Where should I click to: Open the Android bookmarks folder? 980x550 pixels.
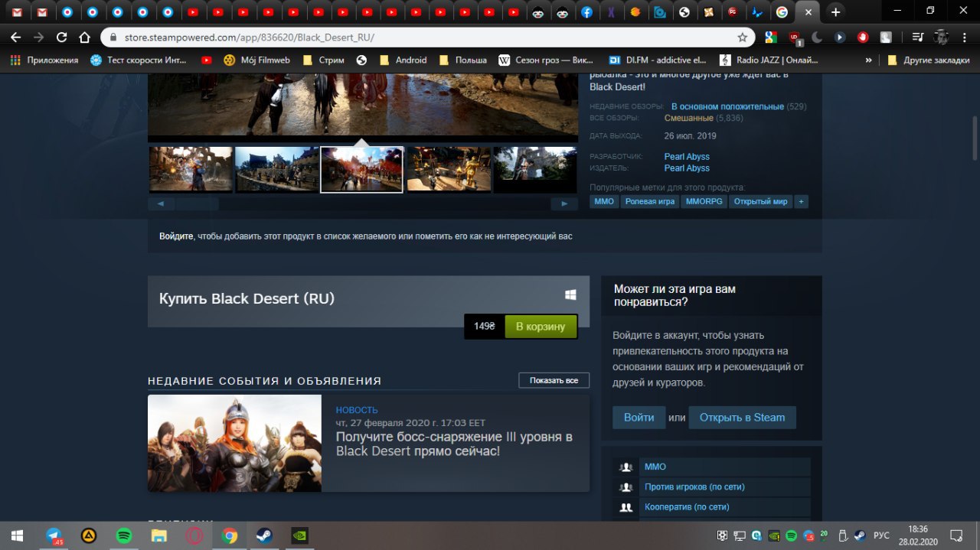point(403,60)
